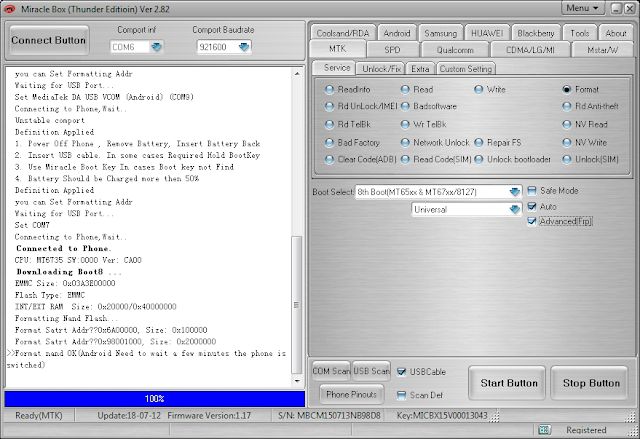Select the Network Unlock option
The image size is (640, 439).
pyautogui.click(x=405, y=143)
